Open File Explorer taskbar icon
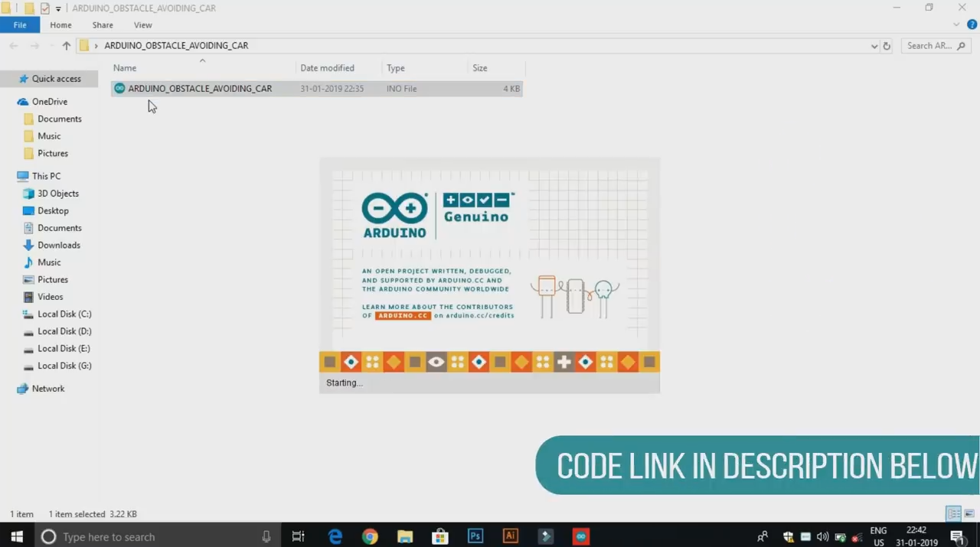Image resolution: width=980 pixels, height=547 pixels. pos(405,536)
